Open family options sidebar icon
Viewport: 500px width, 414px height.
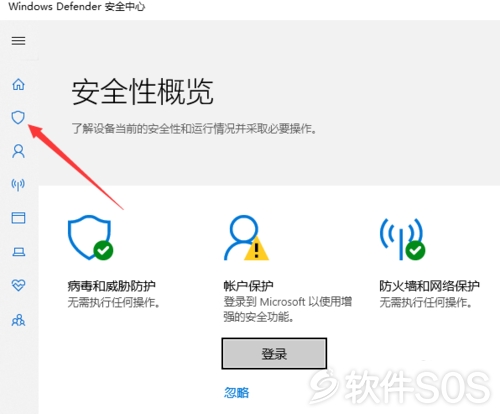point(18,320)
